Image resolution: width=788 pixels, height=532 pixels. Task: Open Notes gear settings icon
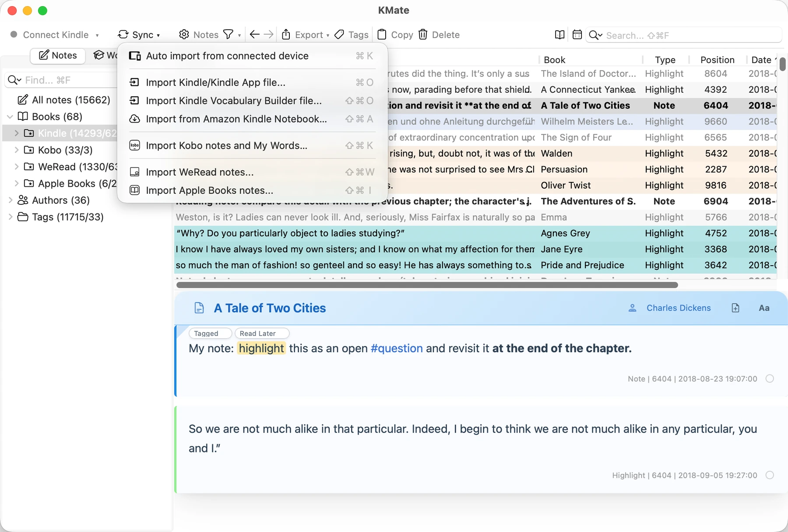[x=184, y=35]
